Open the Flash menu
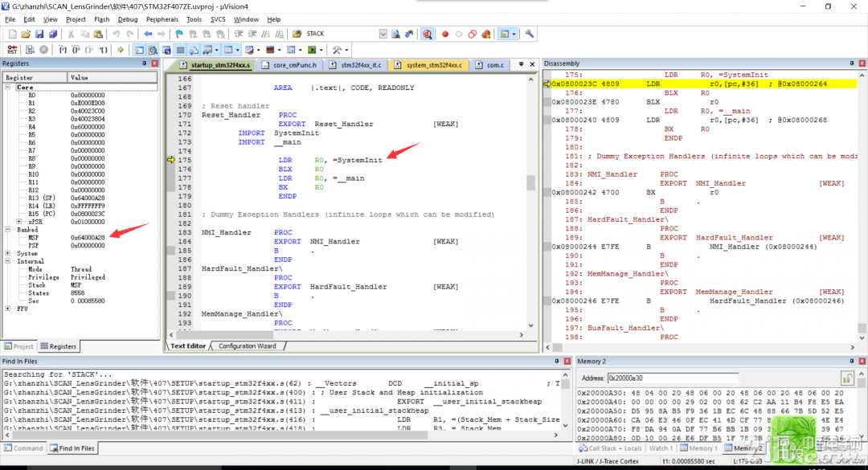868x470 pixels. point(102,19)
